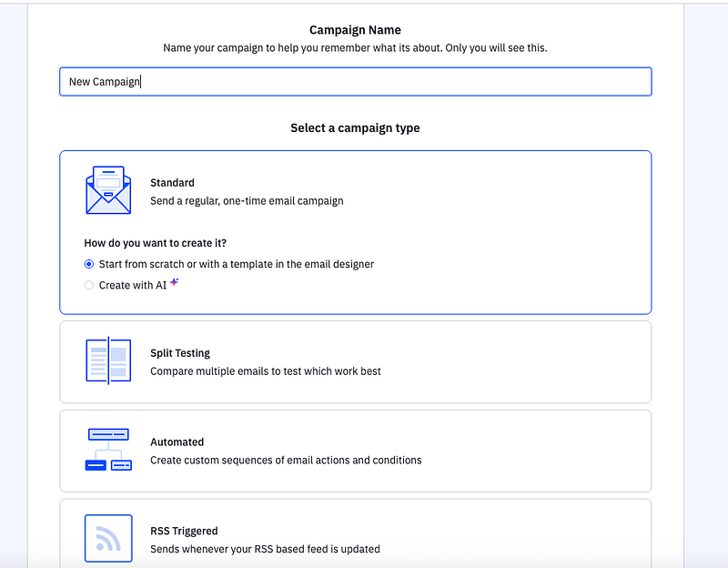Click into the Campaign Name text field
The width and height of the screenshot is (728, 568).
point(356,82)
